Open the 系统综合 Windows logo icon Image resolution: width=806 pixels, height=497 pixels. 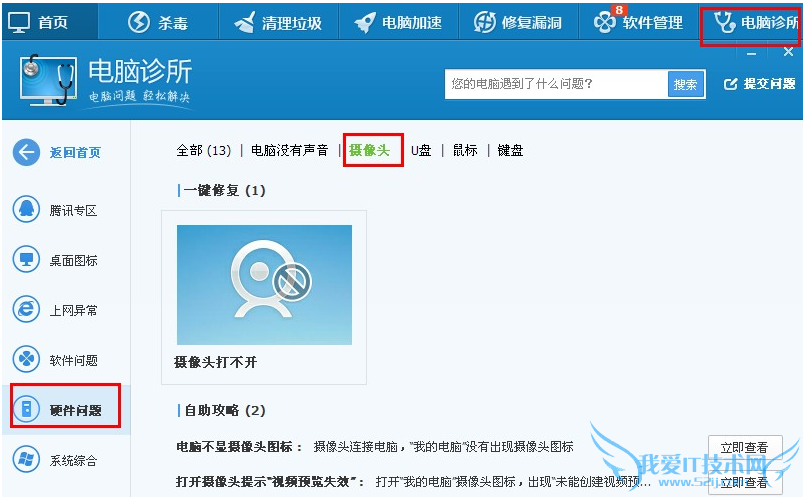point(26,459)
